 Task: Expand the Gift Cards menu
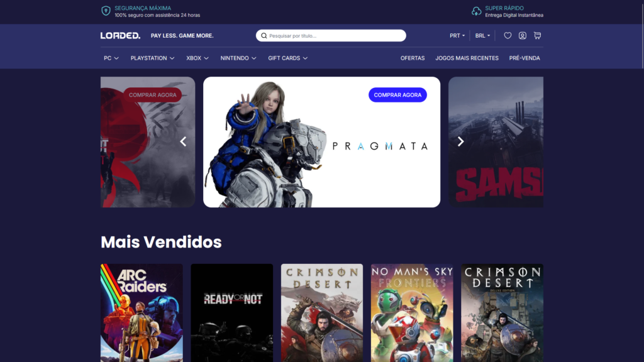point(287,58)
